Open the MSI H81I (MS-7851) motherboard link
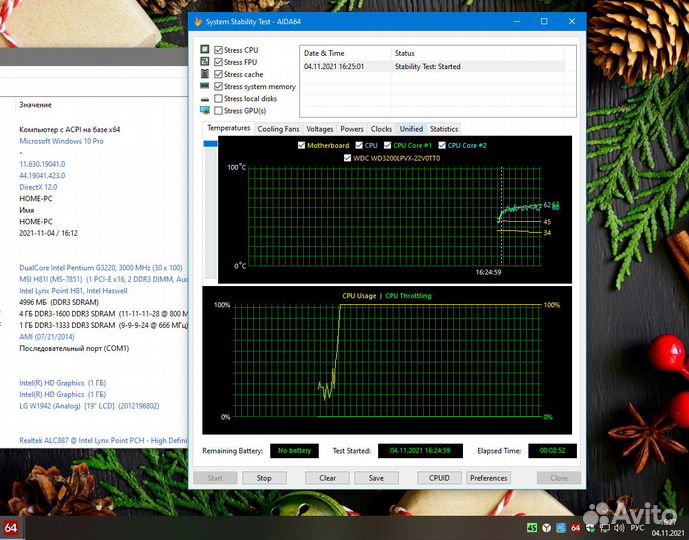This screenshot has width=689, height=540. [104, 279]
